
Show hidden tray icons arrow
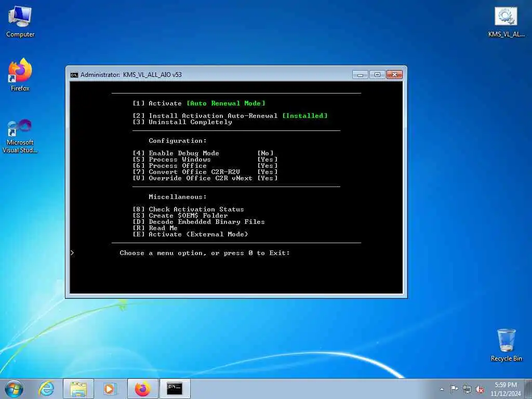point(442,389)
